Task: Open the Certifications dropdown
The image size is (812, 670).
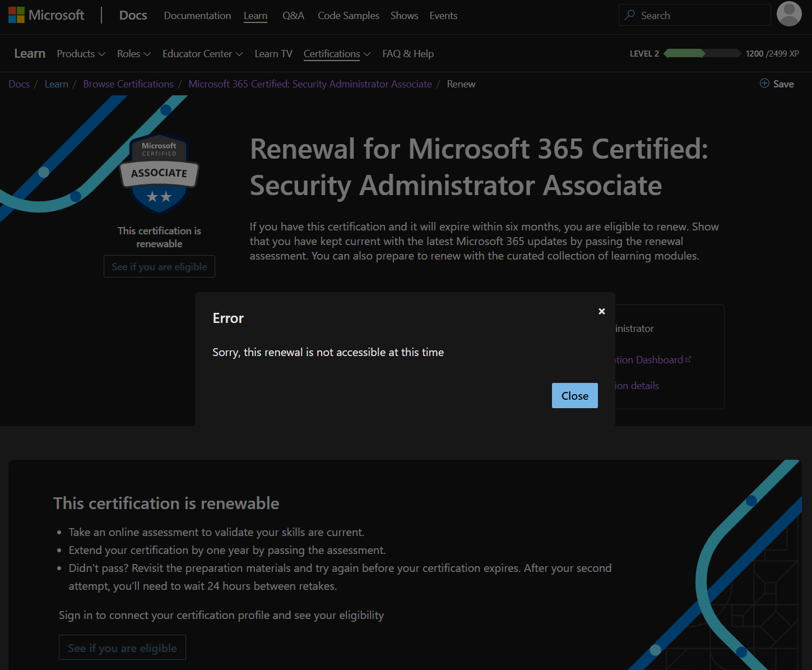Action: click(336, 53)
